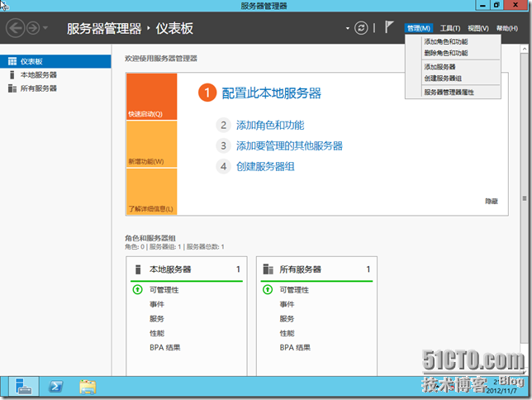Select the 新增功能(W) tile

click(152, 144)
